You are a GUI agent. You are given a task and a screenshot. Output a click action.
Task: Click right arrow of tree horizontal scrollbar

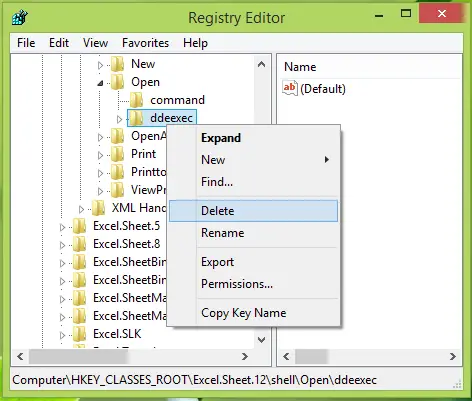pos(245,356)
